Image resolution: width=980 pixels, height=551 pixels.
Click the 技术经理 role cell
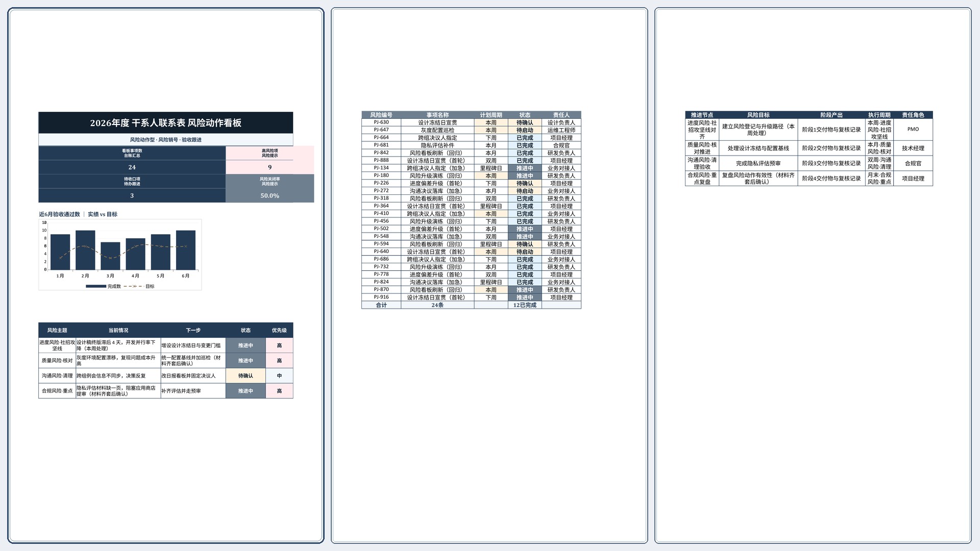(x=913, y=148)
